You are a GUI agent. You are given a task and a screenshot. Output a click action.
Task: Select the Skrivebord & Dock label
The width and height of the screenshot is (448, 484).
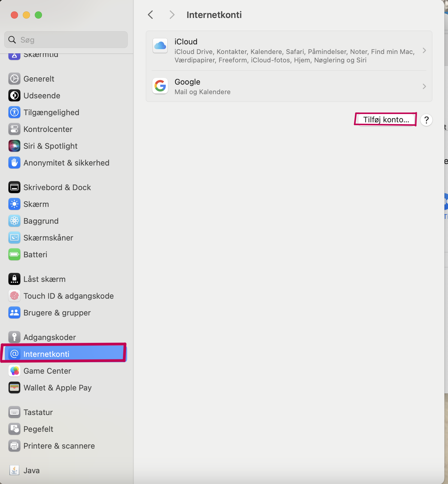coord(57,187)
